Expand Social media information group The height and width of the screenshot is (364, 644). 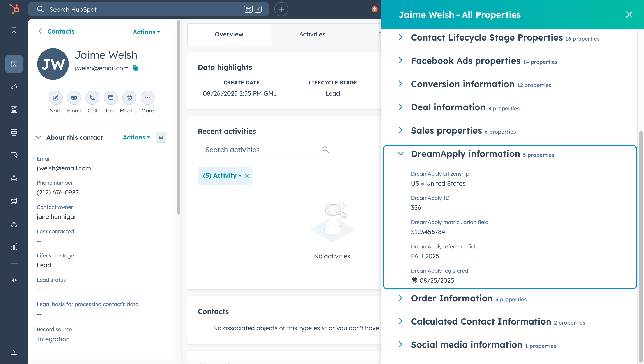pos(400,344)
